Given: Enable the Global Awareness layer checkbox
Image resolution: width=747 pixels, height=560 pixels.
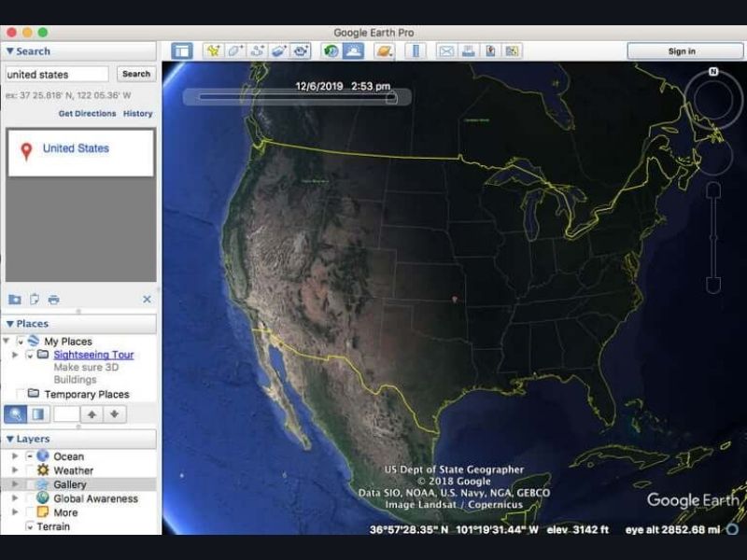Looking at the screenshot, I should (30, 498).
